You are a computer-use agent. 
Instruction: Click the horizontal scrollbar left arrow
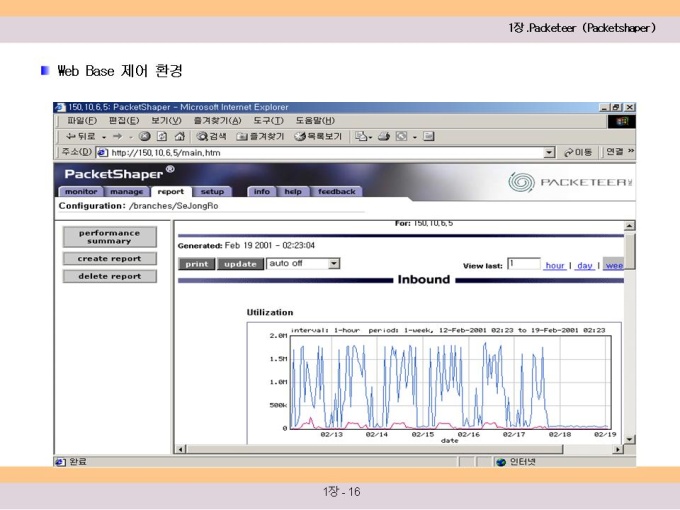click(x=181, y=449)
